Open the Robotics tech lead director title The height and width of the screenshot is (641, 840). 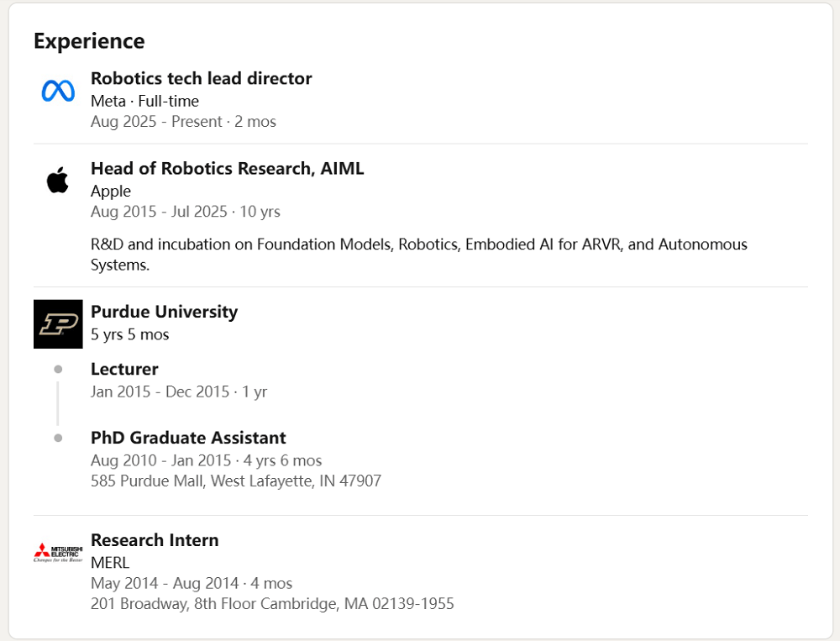pyautogui.click(x=201, y=78)
